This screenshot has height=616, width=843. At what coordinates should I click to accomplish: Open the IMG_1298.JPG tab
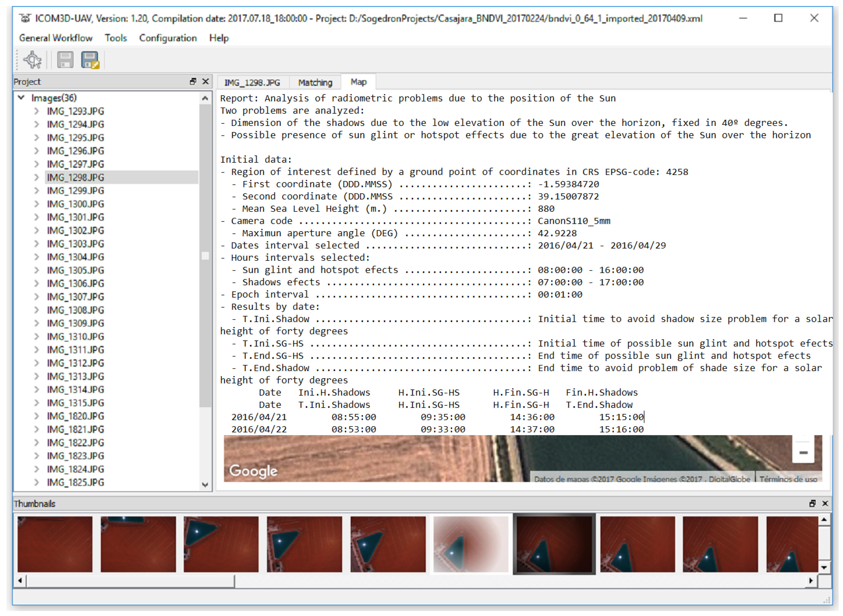pos(252,82)
